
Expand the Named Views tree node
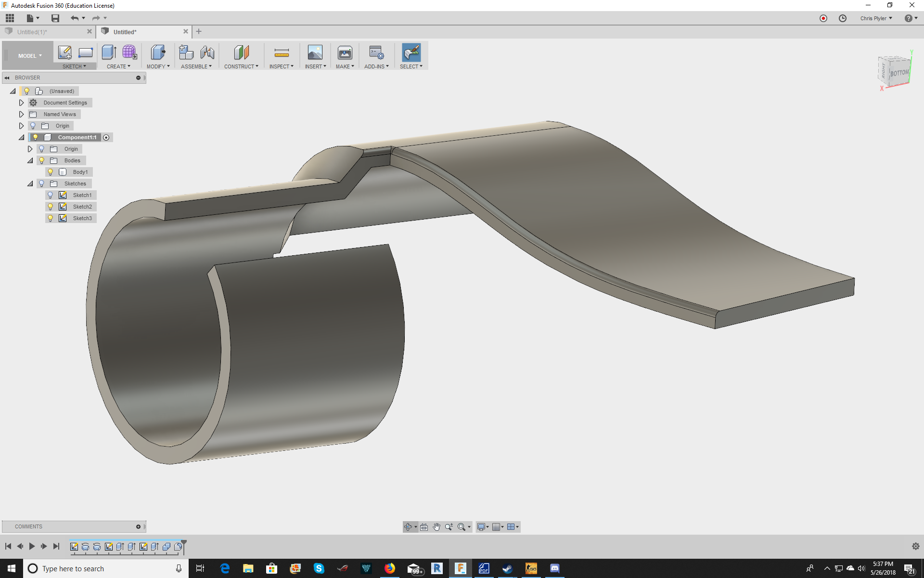coord(21,114)
